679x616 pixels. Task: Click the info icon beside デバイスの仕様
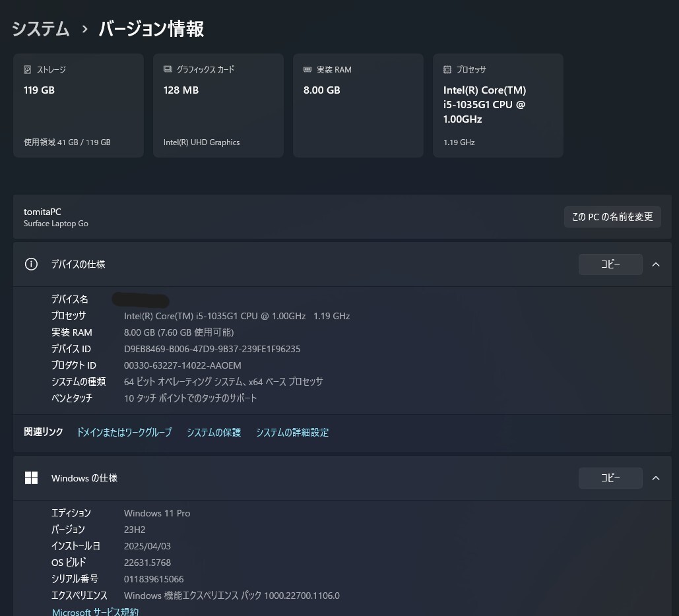click(31, 264)
